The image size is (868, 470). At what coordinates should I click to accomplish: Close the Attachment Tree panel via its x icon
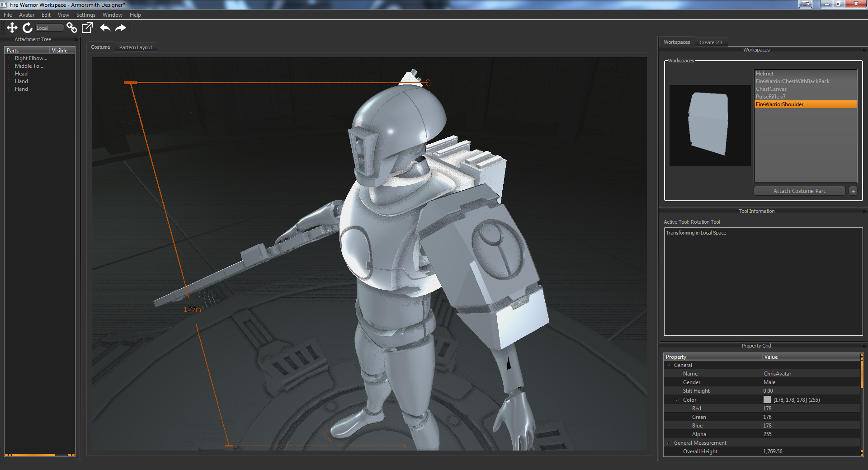[x=76, y=39]
